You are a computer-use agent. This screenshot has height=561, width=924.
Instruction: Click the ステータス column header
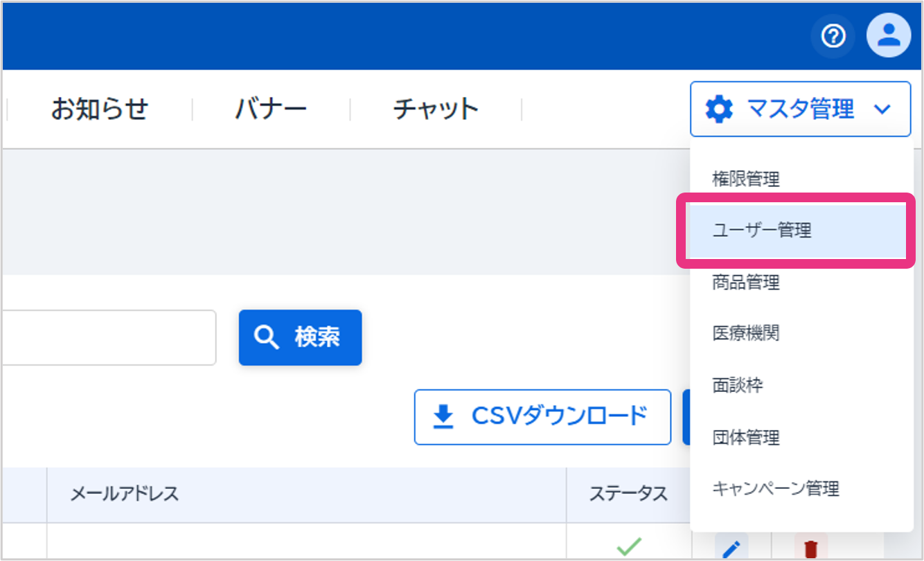pos(628,494)
